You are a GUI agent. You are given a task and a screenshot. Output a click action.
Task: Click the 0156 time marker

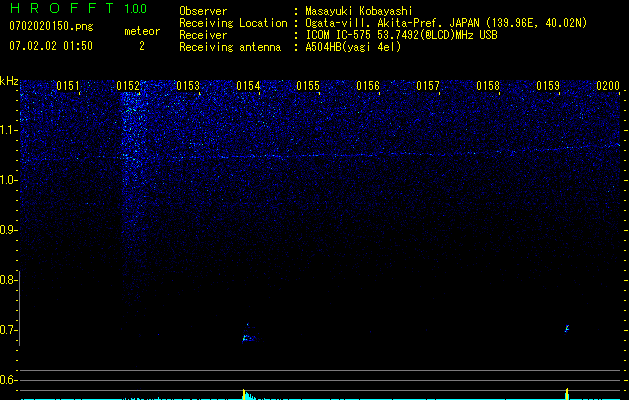pyautogui.click(x=368, y=86)
